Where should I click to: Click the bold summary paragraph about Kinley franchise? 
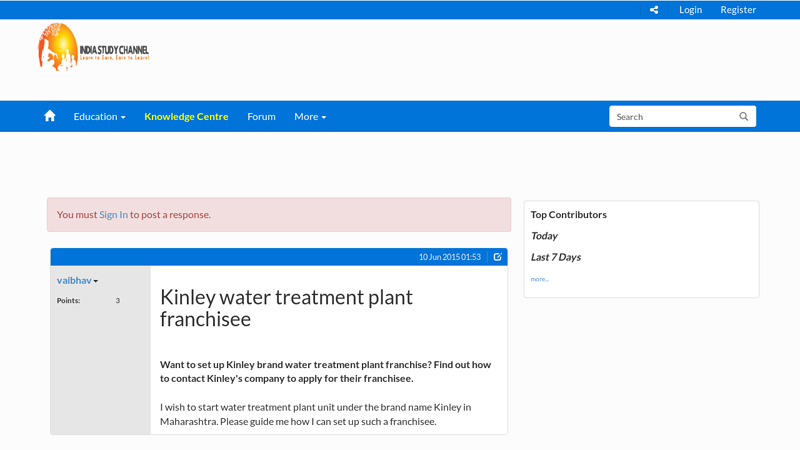(326, 371)
